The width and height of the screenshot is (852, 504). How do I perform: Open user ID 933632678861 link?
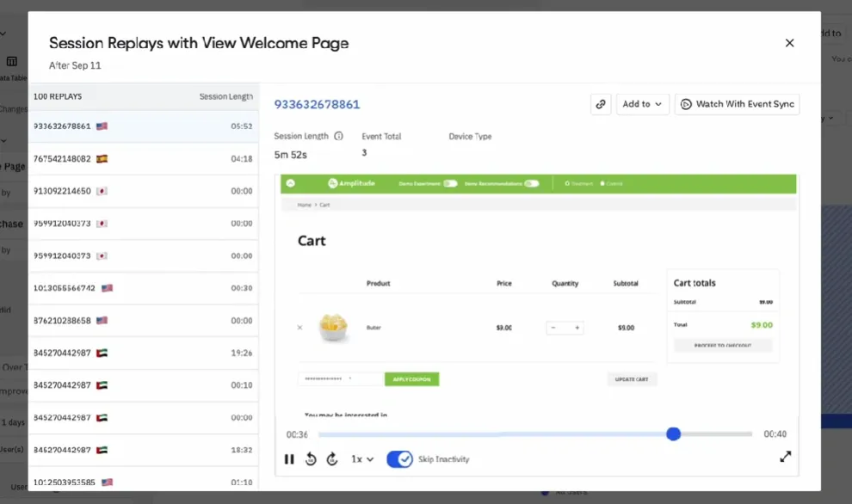click(x=317, y=104)
